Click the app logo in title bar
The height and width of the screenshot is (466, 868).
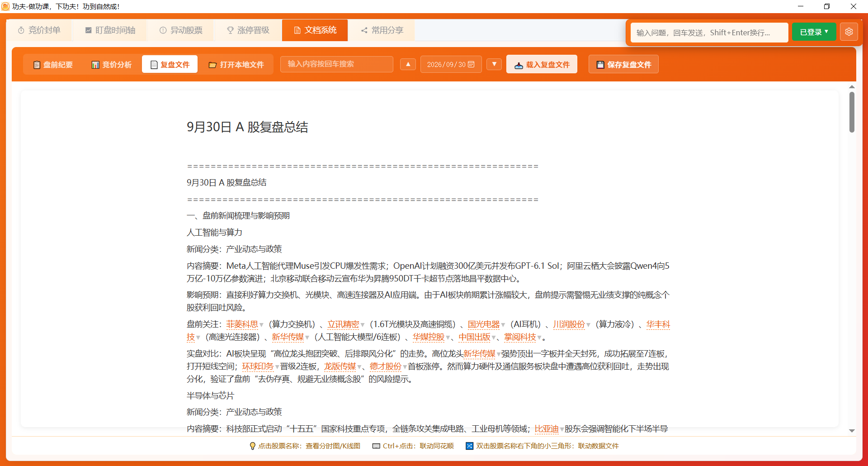click(x=5, y=6)
